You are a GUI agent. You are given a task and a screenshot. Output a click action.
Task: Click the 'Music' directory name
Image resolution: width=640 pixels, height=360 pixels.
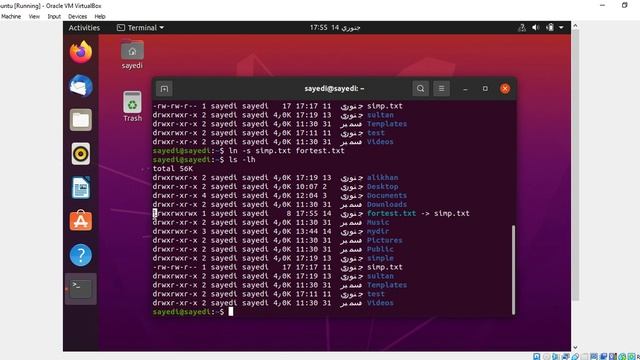click(x=378, y=222)
